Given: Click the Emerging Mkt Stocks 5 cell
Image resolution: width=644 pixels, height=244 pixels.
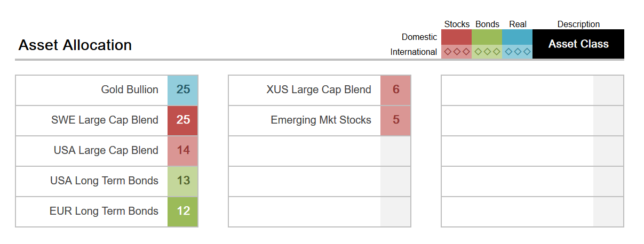Looking at the screenshot, I should [x=396, y=120].
